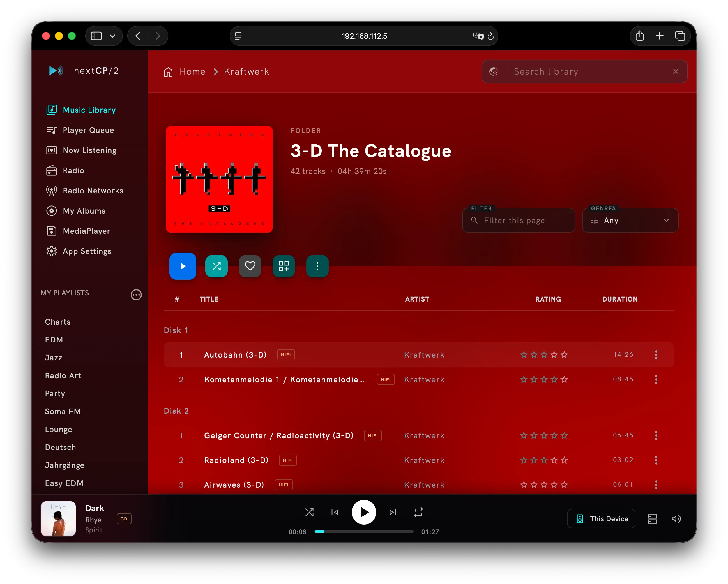Open album more options menu
The image size is (728, 584).
tap(317, 266)
